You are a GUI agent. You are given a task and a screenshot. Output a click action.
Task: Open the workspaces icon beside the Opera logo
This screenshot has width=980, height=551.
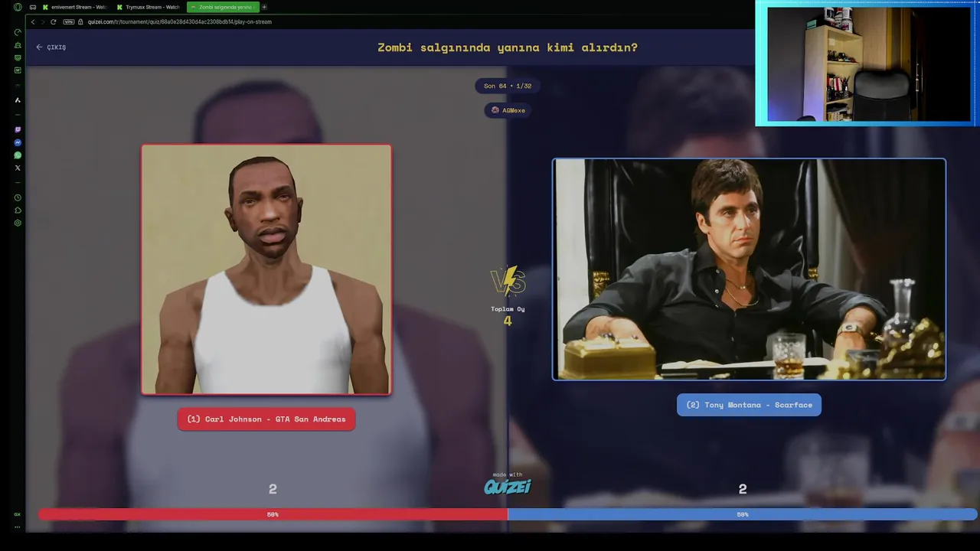pyautogui.click(x=33, y=7)
